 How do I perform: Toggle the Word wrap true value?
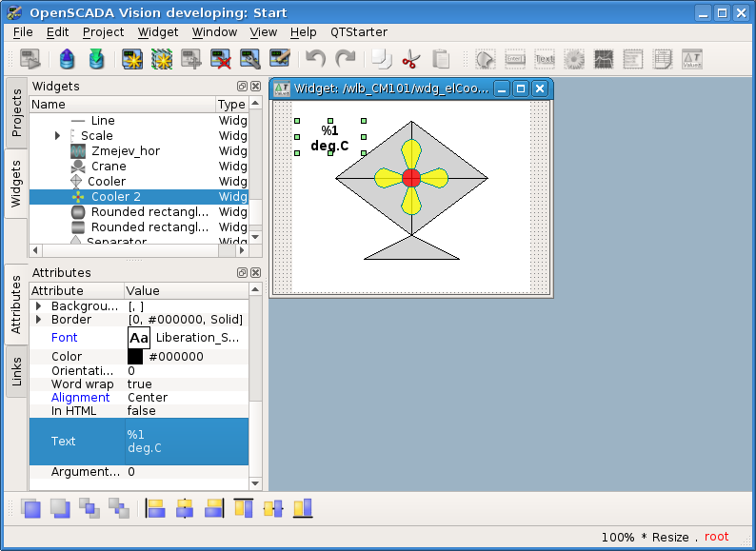click(139, 384)
